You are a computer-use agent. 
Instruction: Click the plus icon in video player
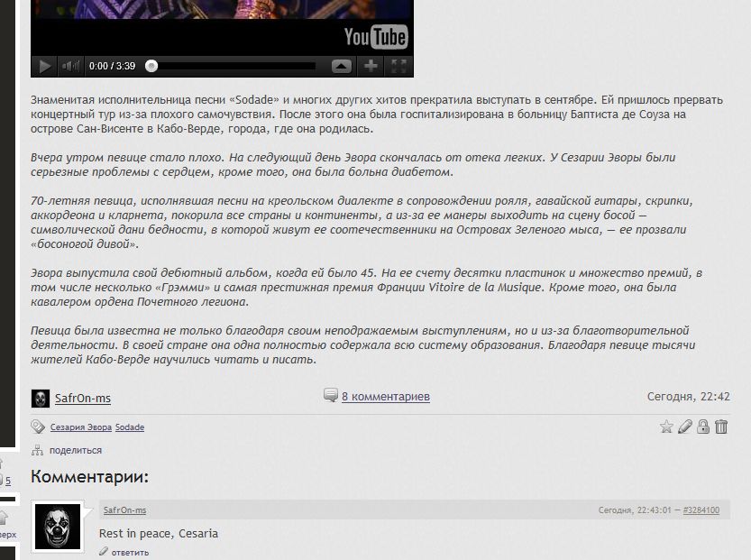[x=371, y=66]
